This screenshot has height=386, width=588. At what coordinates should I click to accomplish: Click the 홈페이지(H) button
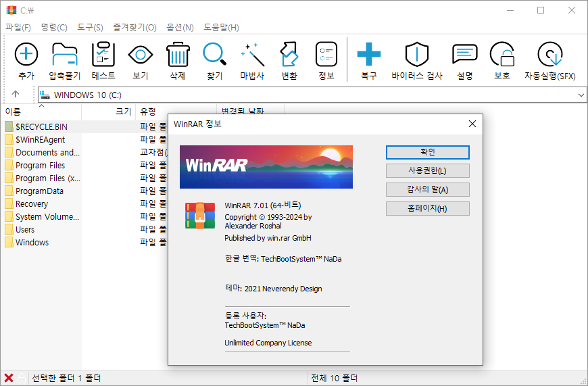428,208
